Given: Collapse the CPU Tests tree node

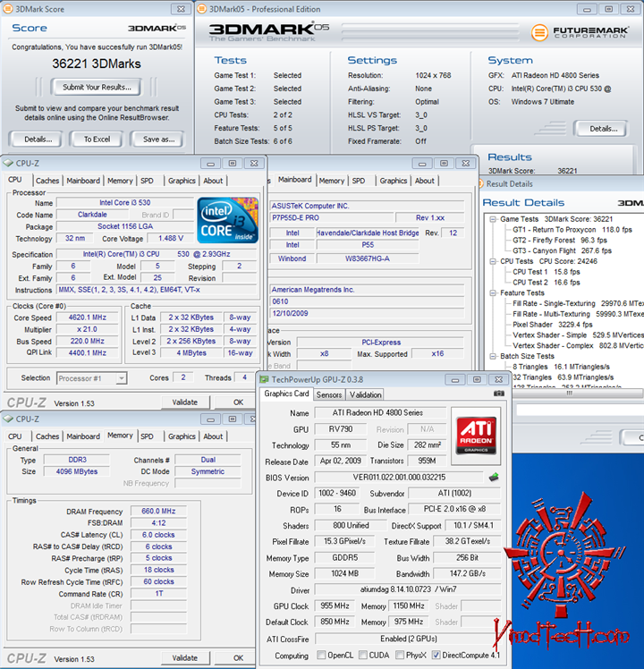Looking at the screenshot, I should coord(493,261).
